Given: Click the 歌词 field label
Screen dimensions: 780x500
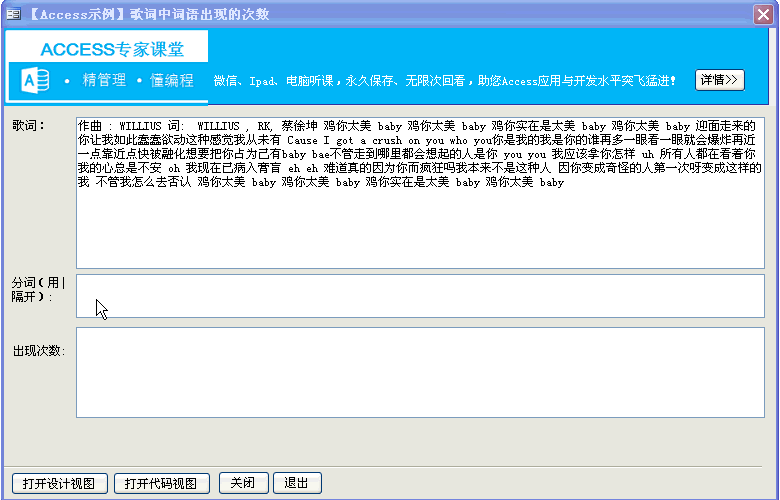Looking at the screenshot, I should [28, 125].
